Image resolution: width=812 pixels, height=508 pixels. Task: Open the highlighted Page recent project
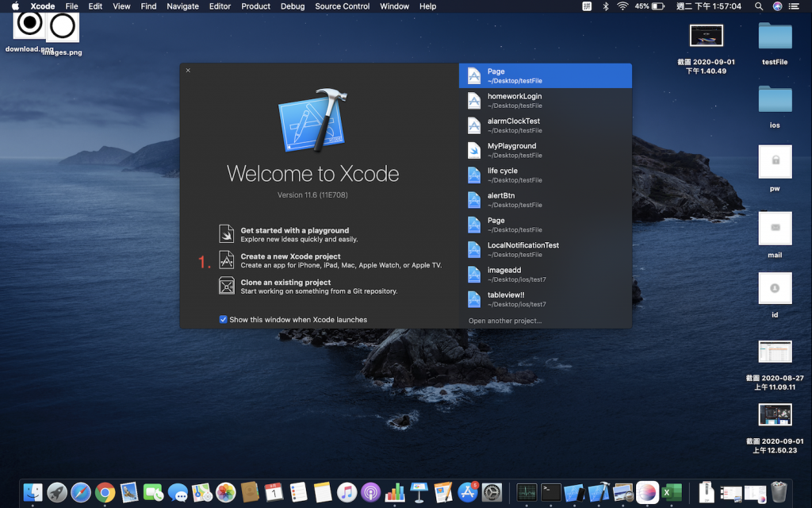point(546,75)
